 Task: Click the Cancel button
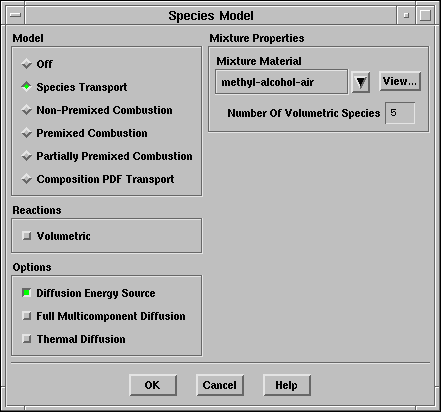pos(220,385)
